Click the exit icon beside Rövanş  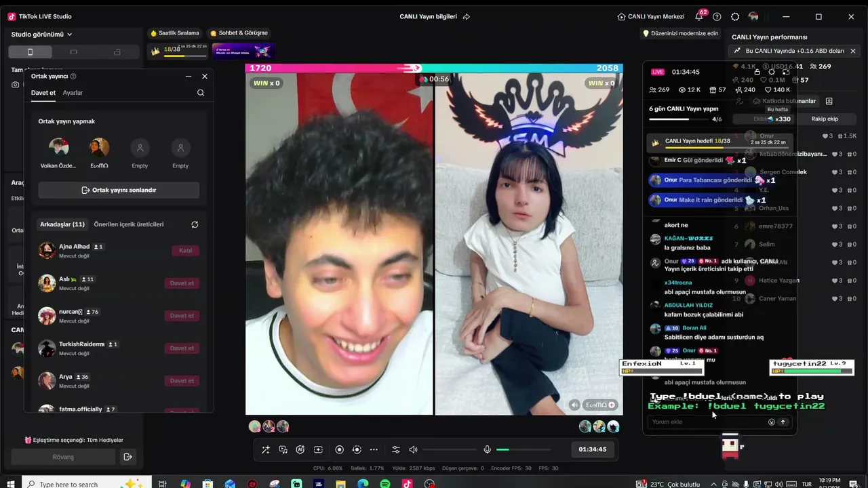pyautogui.click(x=127, y=457)
